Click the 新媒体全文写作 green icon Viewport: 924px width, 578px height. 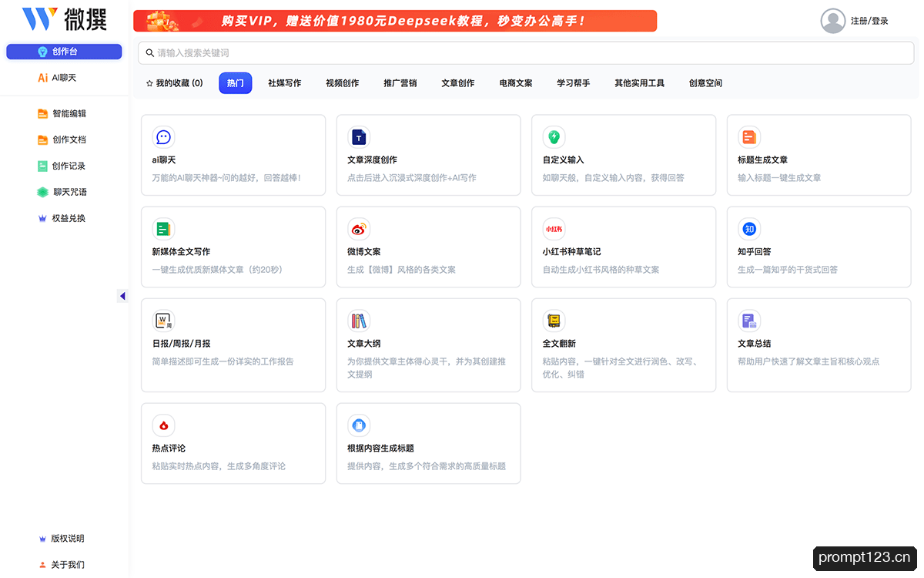pos(163,229)
